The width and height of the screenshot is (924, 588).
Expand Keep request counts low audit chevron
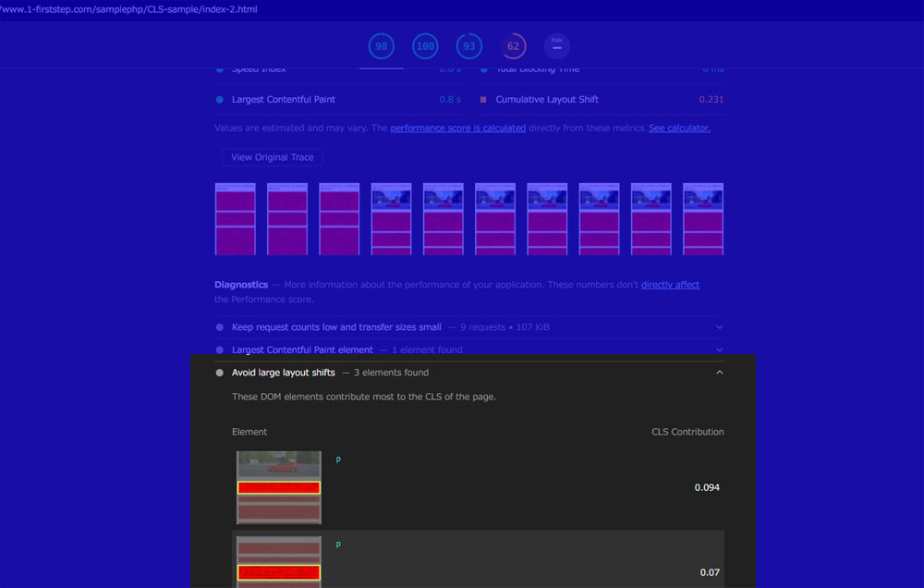[720, 327]
